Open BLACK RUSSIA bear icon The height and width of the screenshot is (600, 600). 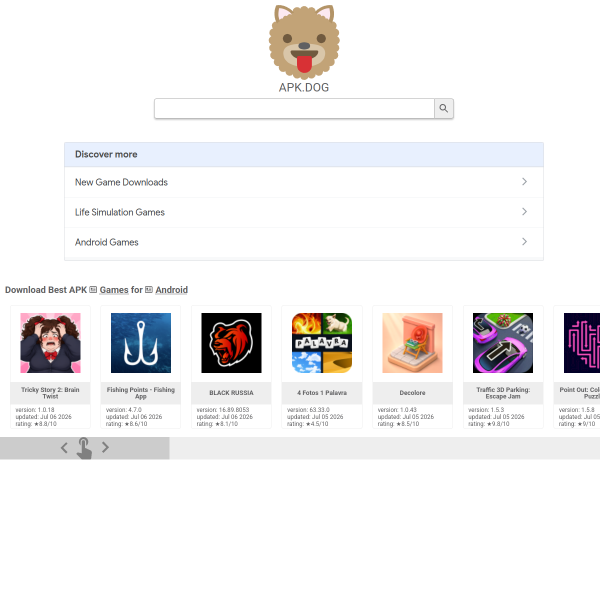pyautogui.click(x=232, y=343)
